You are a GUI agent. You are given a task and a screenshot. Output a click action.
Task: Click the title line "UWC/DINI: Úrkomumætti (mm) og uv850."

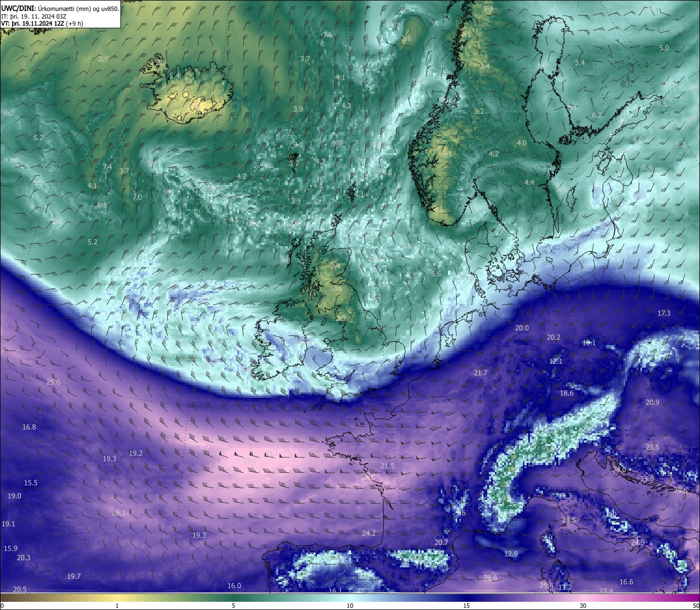click(x=60, y=8)
